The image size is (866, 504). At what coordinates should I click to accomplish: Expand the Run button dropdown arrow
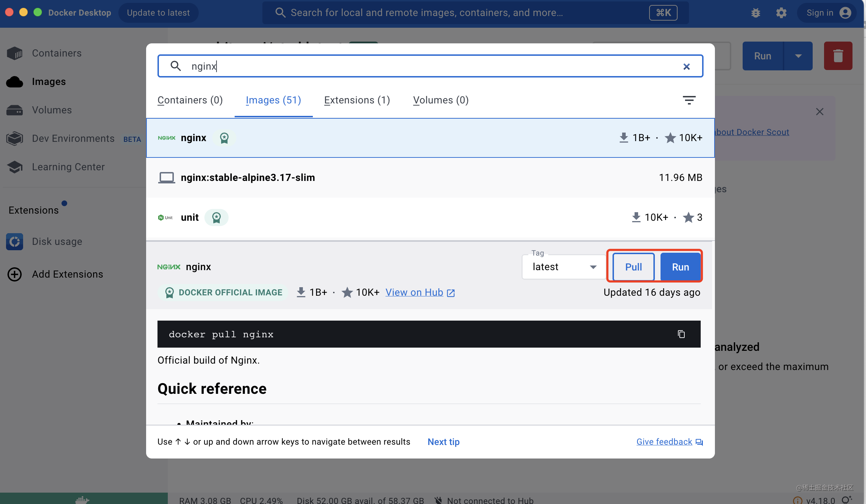[x=798, y=56]
